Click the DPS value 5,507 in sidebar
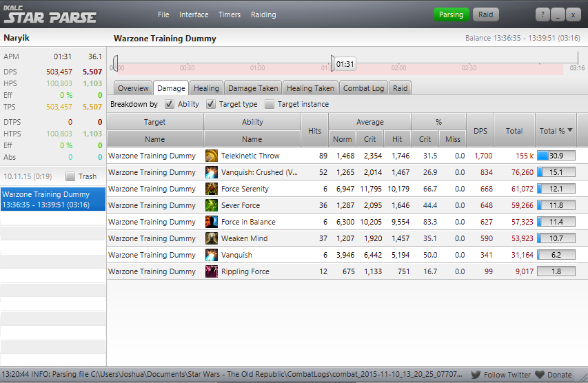This screenshot has width=588, height=383. (x=92, y=72)
